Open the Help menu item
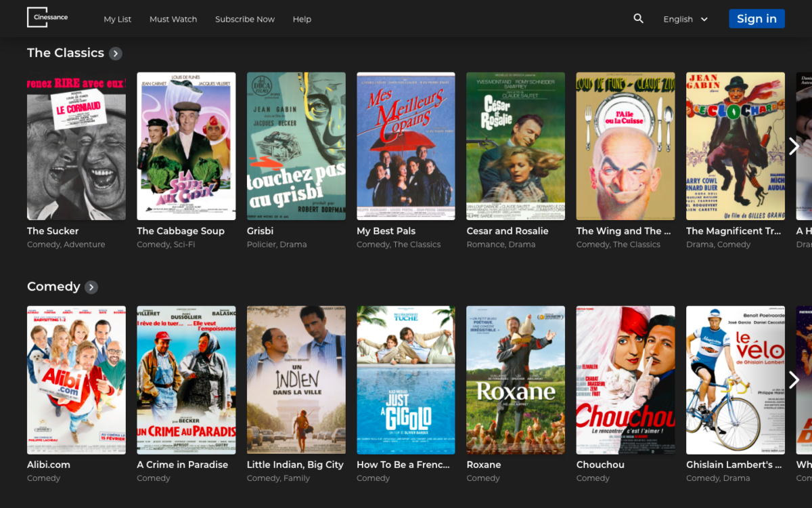 302,19
